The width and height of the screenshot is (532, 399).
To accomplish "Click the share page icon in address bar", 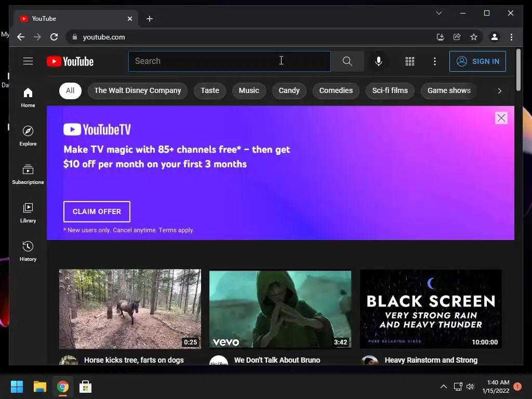I will coord(457,37).
